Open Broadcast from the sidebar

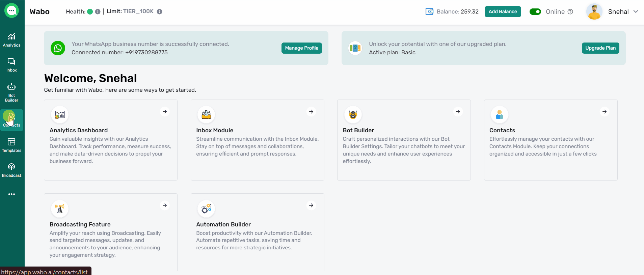click(11, 170)
